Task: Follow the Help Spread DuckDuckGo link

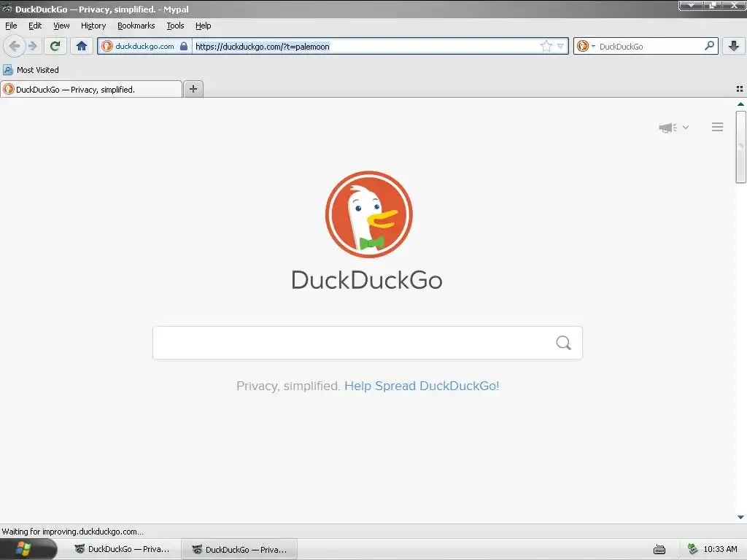Action: point(422,386)
